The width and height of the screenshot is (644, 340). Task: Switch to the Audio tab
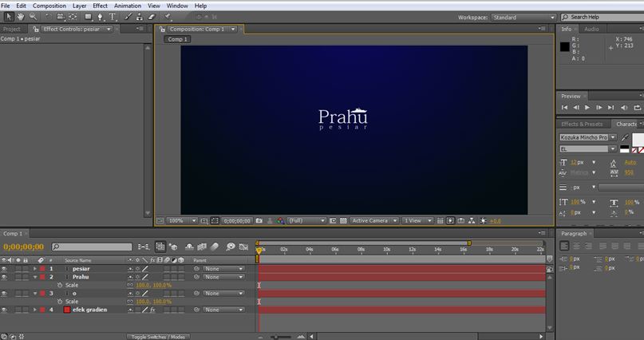coord(591,30)
